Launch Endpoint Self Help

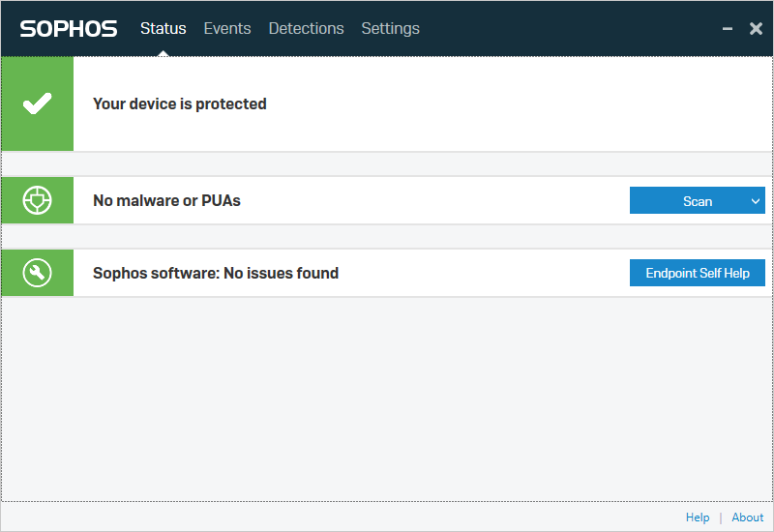(697, 274)
